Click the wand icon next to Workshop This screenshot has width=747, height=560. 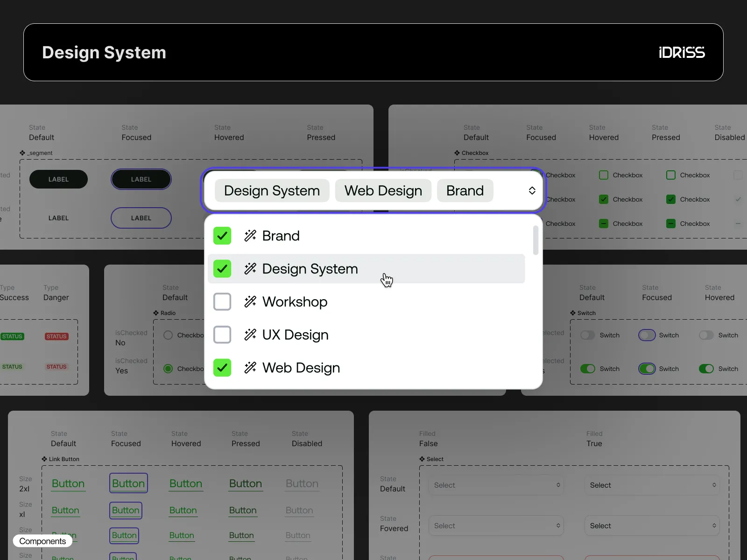250,301
